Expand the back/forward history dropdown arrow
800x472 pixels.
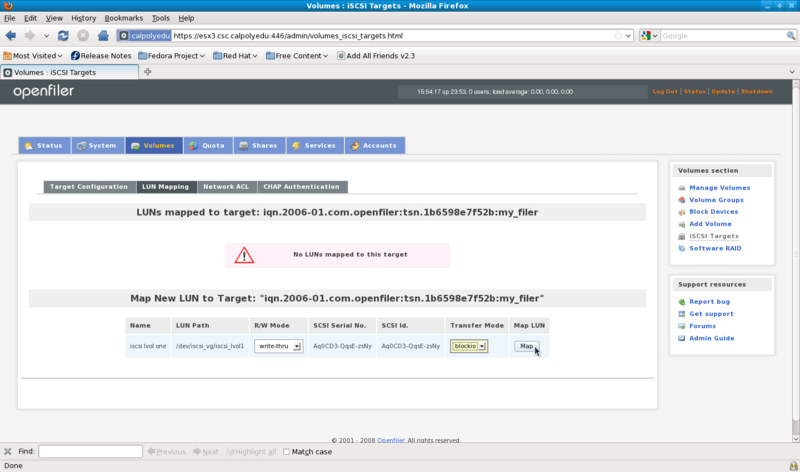pos(46,36)
